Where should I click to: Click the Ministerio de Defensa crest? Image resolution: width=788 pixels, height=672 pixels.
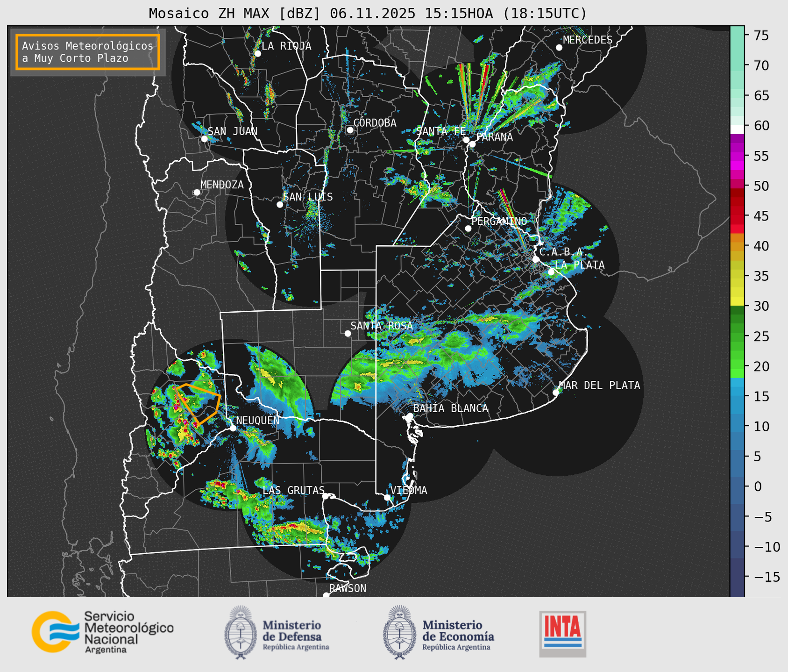(x=241, y=632)
